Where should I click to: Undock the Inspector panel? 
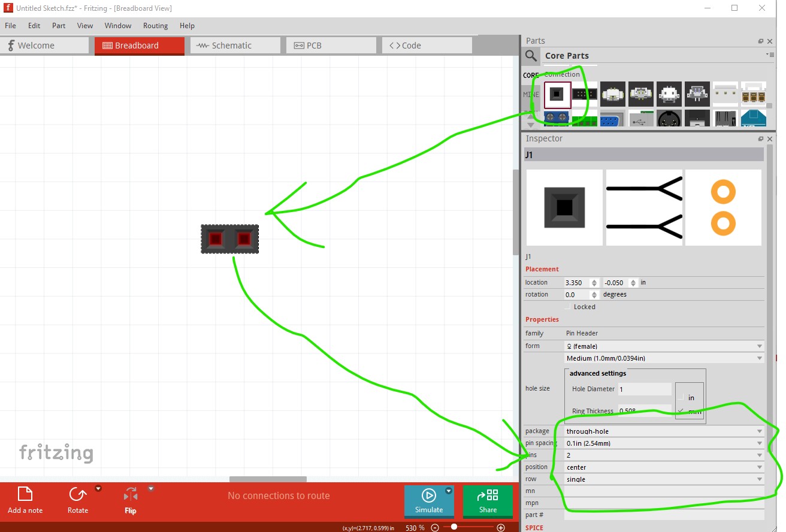pos(761,139)
